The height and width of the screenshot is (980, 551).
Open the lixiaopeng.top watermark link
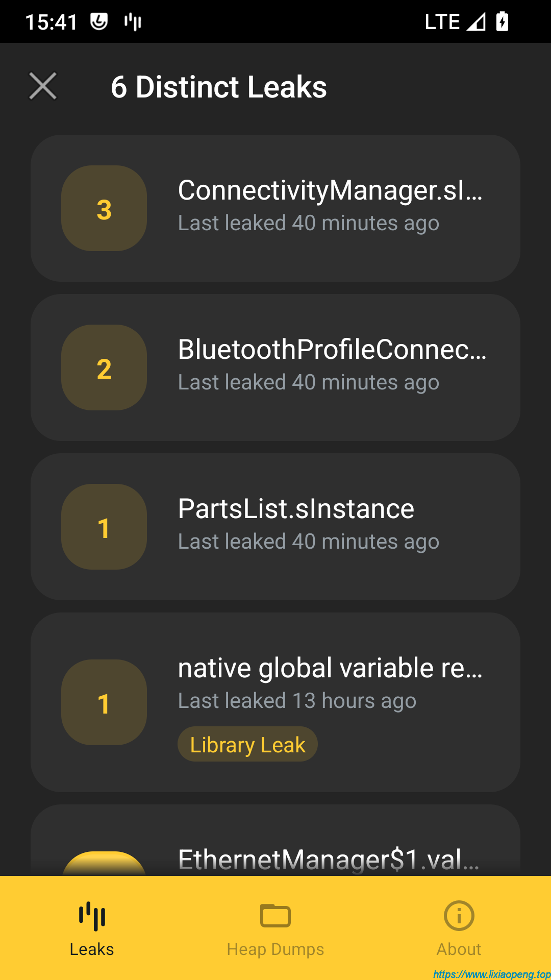[491, 974]
